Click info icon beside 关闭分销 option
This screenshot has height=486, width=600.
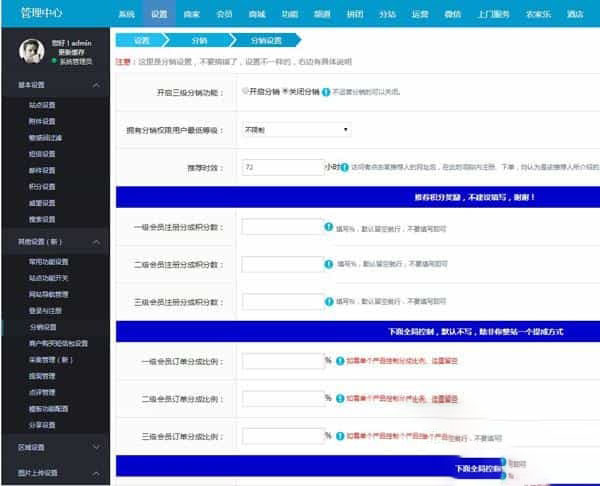coord(326,91)
